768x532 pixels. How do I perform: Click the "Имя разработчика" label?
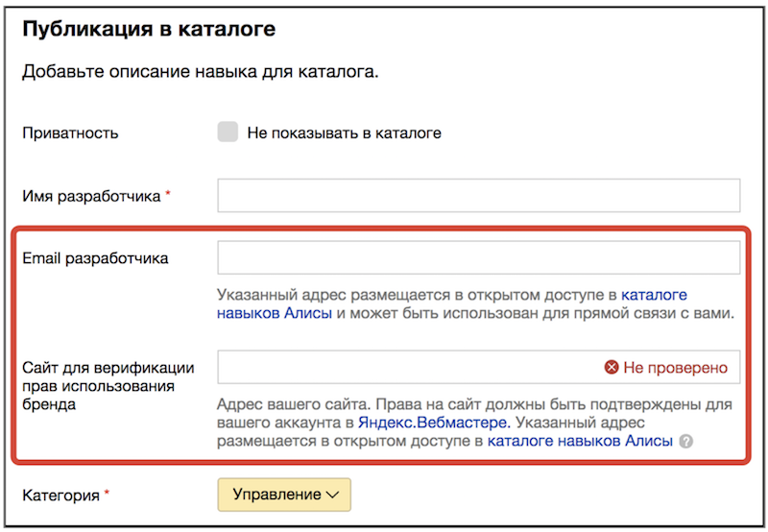coord(91,197)
